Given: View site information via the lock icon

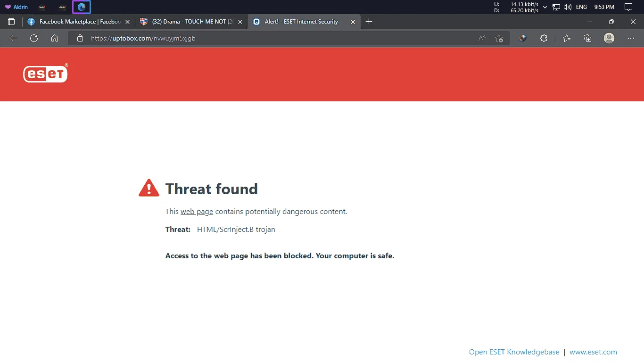Looking at the screenshot, I should click(x=80, y=38).
